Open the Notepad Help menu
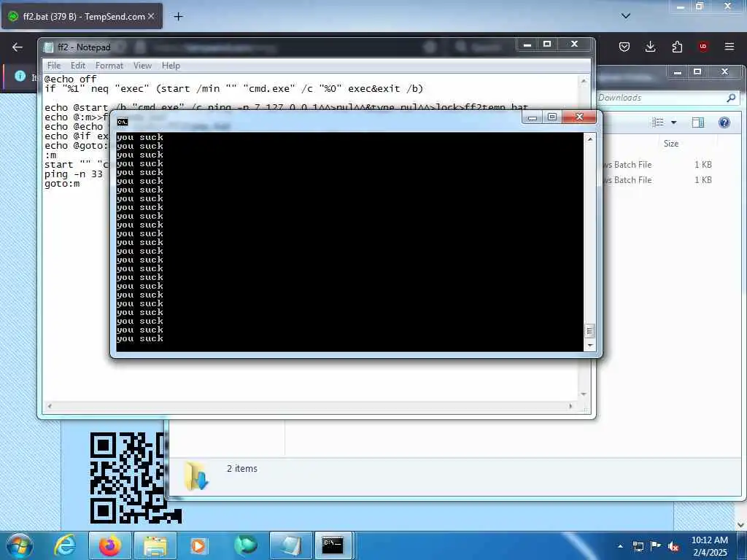 (x=171, y=66)
